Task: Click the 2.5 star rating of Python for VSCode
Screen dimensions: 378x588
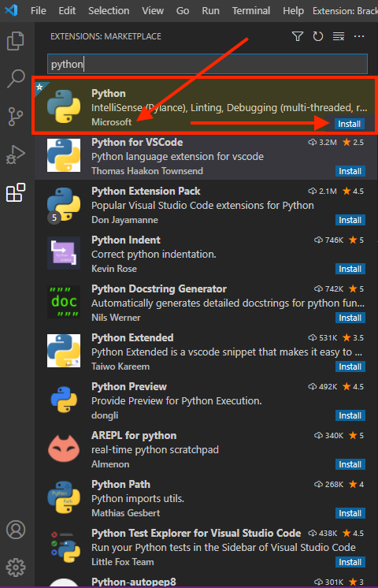Action: click(354, 143)
